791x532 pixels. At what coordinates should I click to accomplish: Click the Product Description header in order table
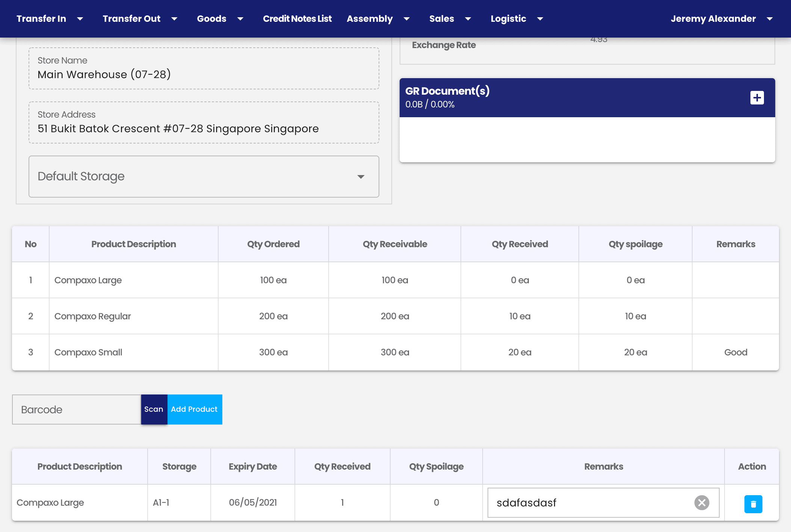click(x=134, y=244)
